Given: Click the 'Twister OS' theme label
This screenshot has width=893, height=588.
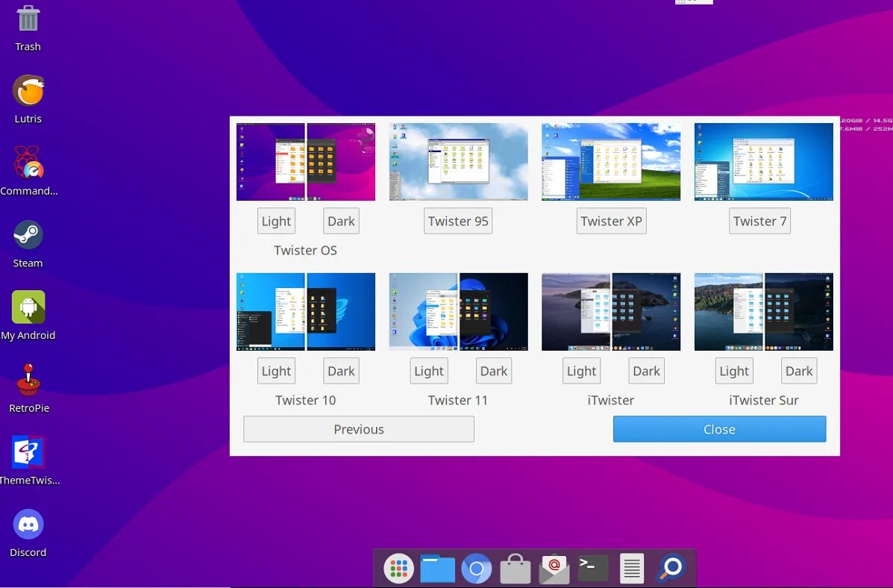Looking at the screenshot, I should [x=305, y=250].
